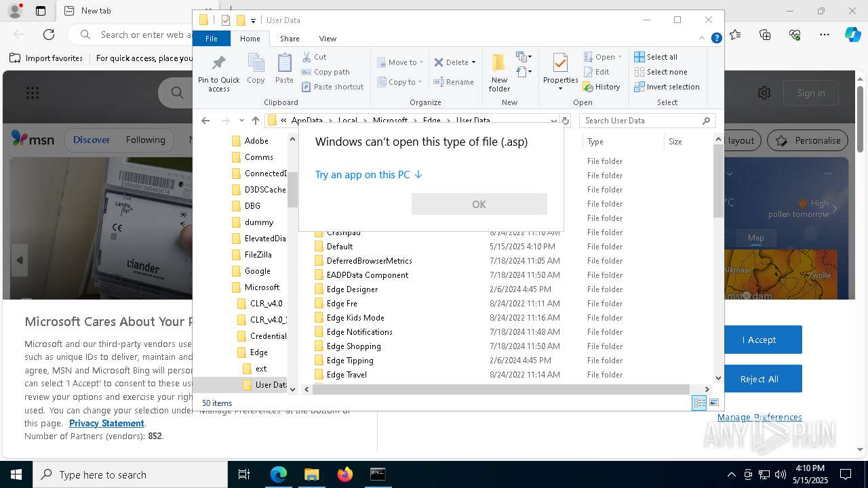
Task: Click Try an app on this PC
Action: point(369,175)
